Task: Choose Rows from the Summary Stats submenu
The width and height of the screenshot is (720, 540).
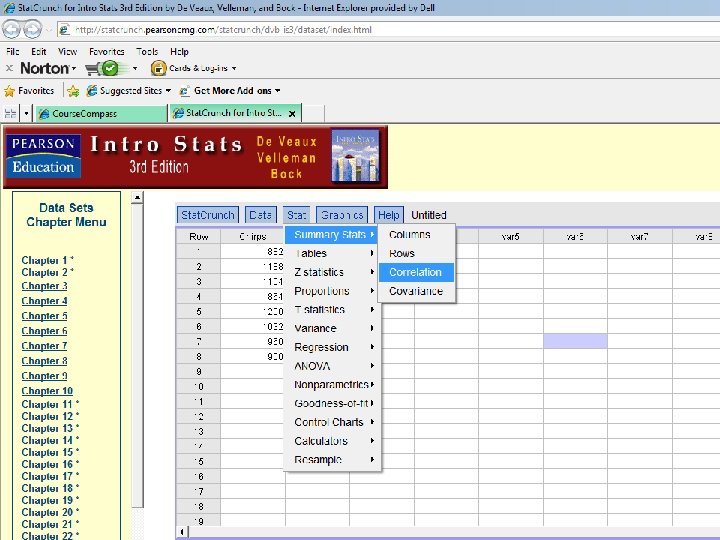Action: coord(416,253)
